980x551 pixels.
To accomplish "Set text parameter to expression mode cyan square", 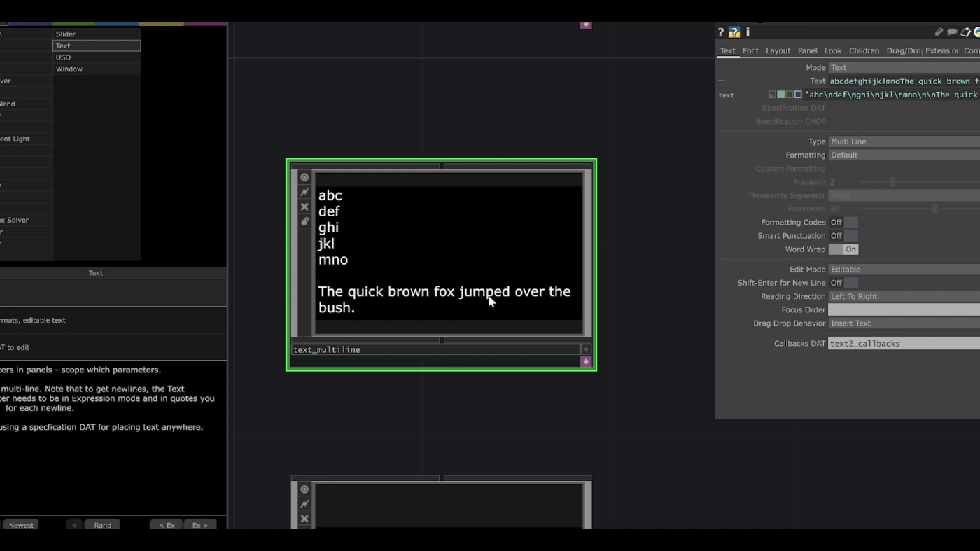I will pyautogui.click(x=780, y=95).
